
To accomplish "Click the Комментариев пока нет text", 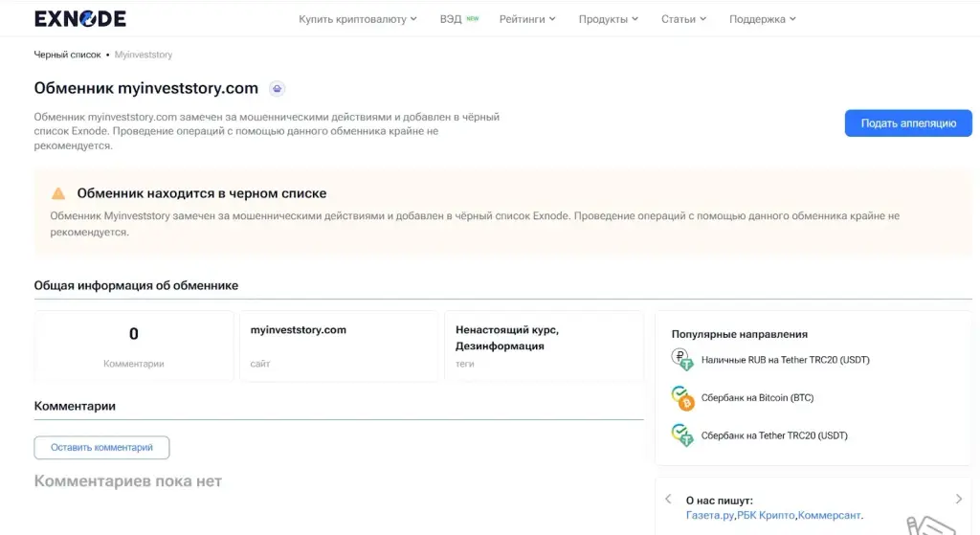I will [x=127, y=481].
